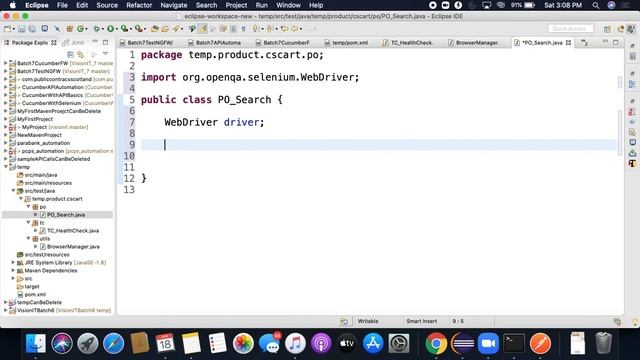Toggle Mark Occurrences highlighted toolbar button
Image resolution: width=640 pixels, height=360 pixels.
point(203,29)
